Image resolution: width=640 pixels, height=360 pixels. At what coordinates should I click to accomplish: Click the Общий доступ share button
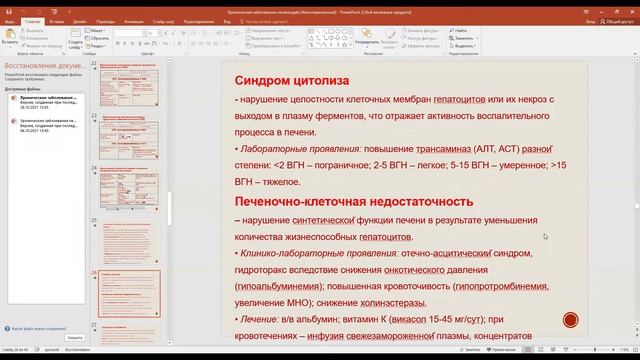(617, 22)
